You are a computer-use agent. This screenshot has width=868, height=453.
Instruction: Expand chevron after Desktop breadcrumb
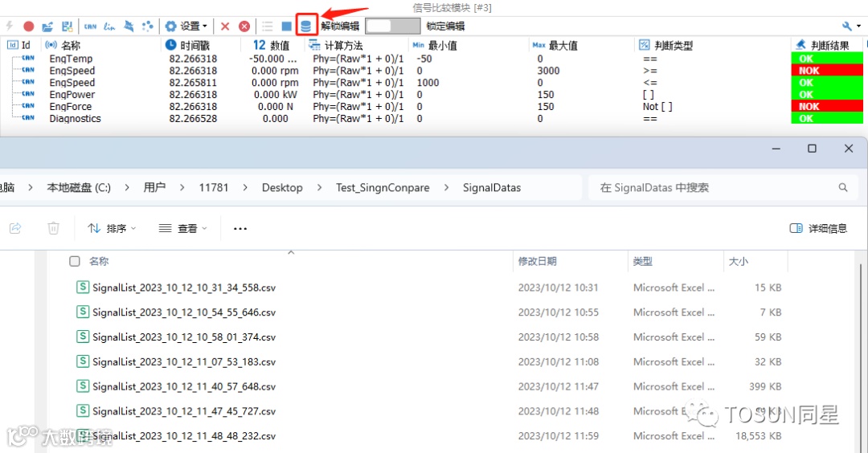[319, 187]
